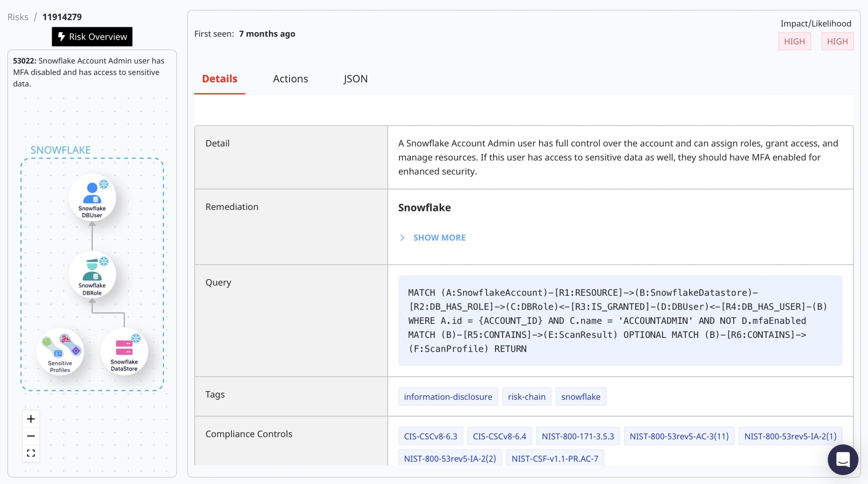Viewport: 868px width, 484px height.
Task: Open NIST-800-53rev5-AC-3(11) control
Action: tap(679, 436)
